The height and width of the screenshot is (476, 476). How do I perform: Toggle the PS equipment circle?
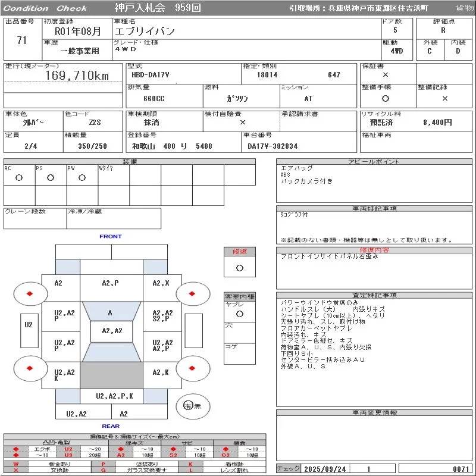[x=51, y=178]
